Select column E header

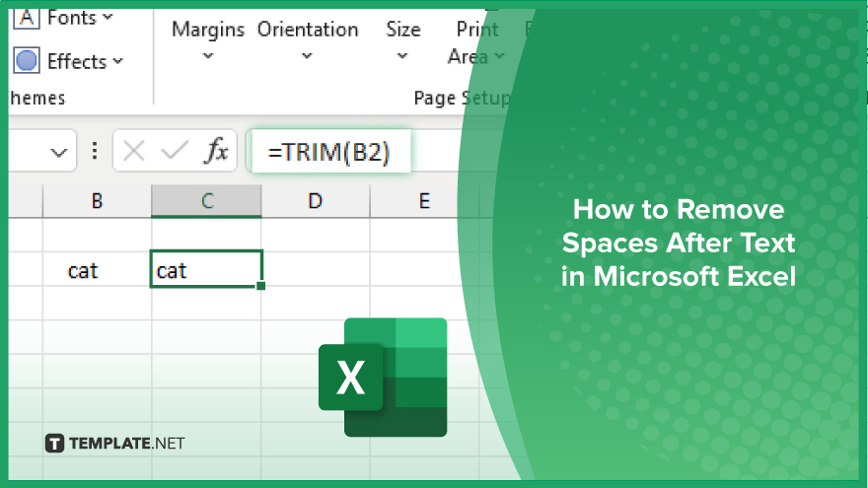424,201
